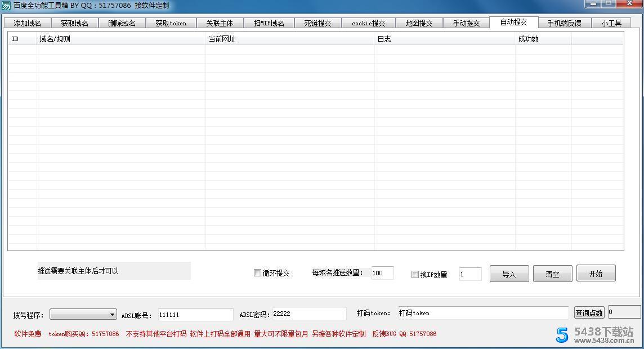Open the 关联主体 tab
This screenshot has height=349, width=644.
point(220,23)
